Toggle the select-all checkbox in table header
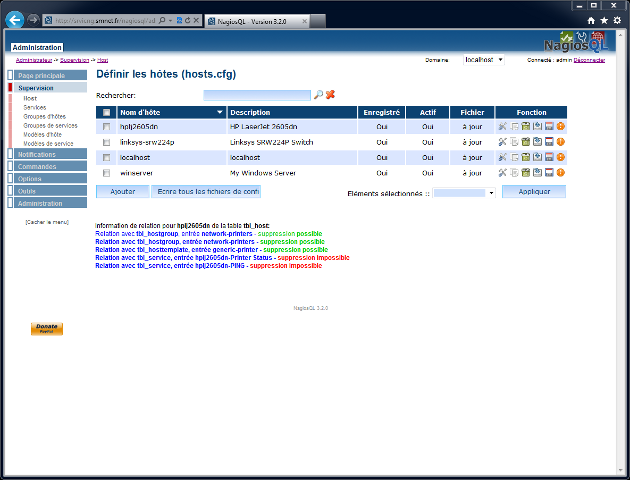The height and width of the screenshot is (480, 630). coord(107,112)
